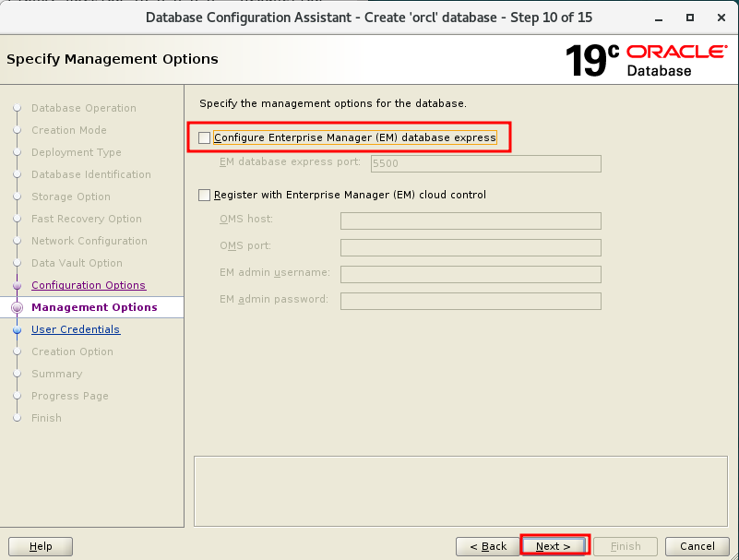Select the Management Options step

tap(94, 307)
